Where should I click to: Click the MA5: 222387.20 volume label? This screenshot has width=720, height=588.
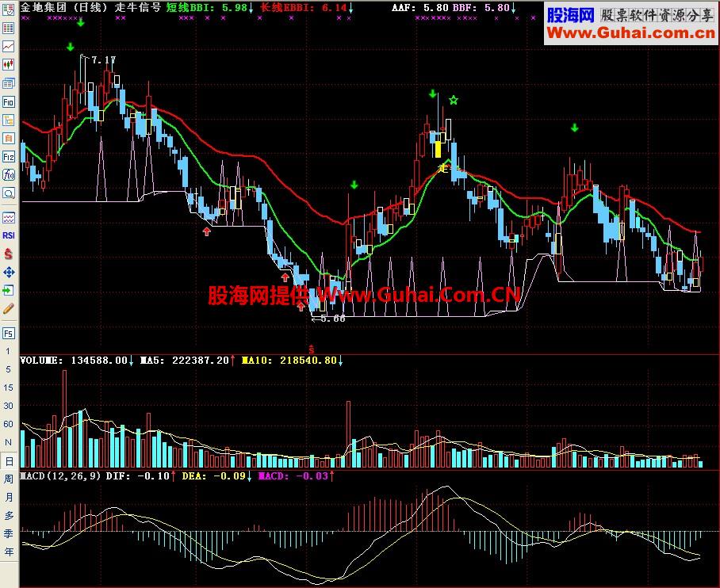[184, 361]
